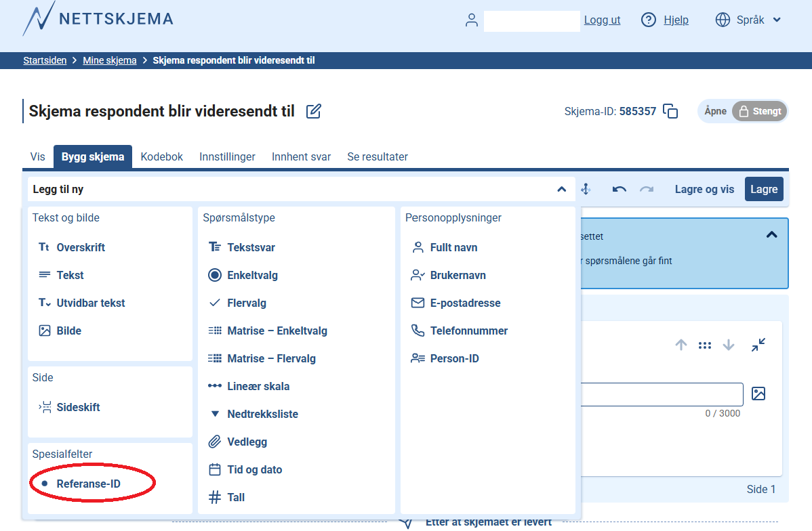Move the element up with arrow
812x531 pixels.
(681, 345)
